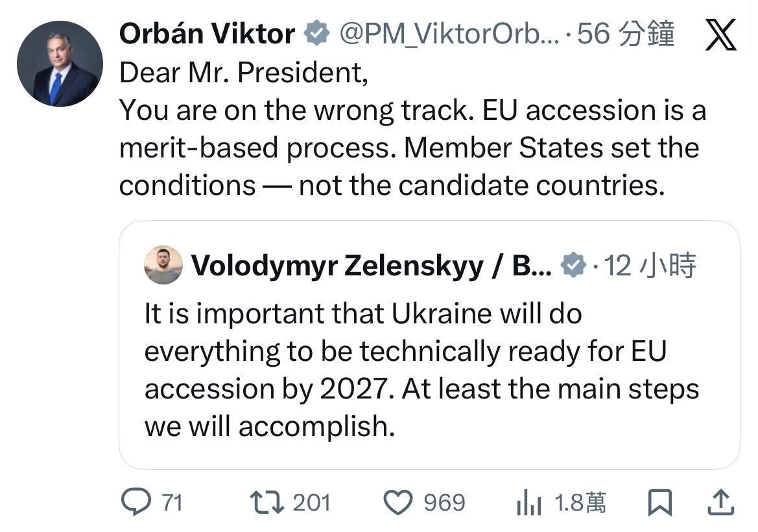Open the quoted tweet about EU accession by 2027
Screen dimensions: 758x532
(x=421, y=369)
